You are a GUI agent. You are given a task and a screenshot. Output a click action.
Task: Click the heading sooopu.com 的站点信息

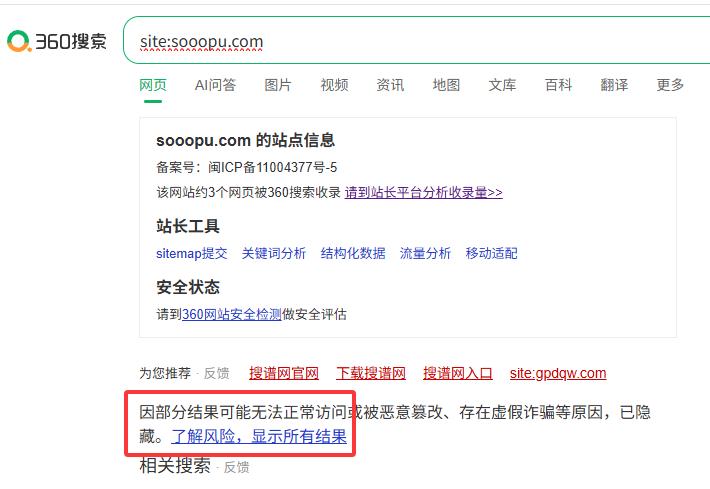245,140
